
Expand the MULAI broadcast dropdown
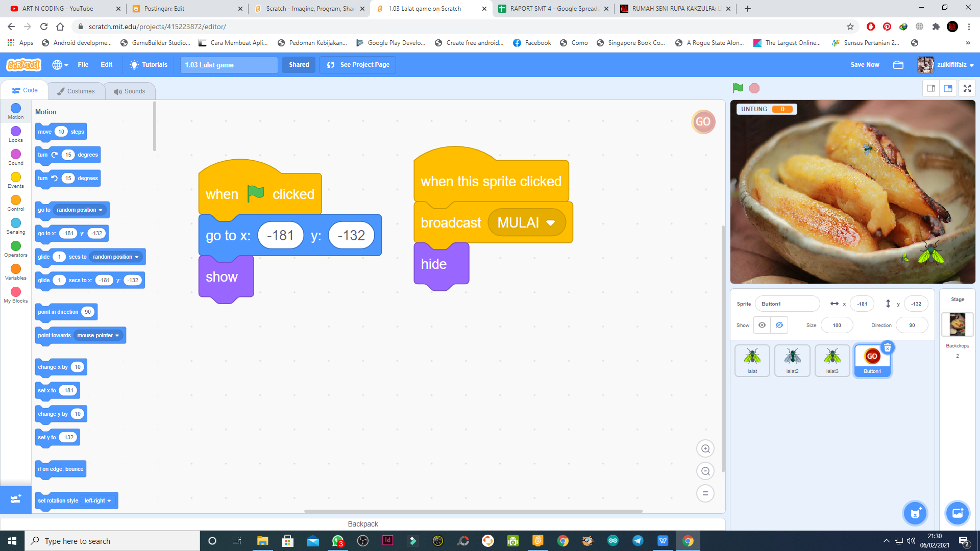point(550,223)
